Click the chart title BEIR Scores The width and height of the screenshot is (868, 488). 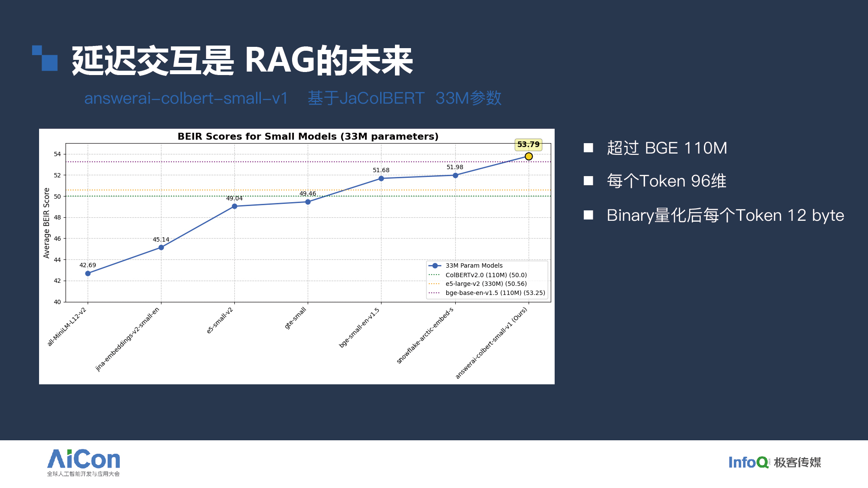(308, 137)
